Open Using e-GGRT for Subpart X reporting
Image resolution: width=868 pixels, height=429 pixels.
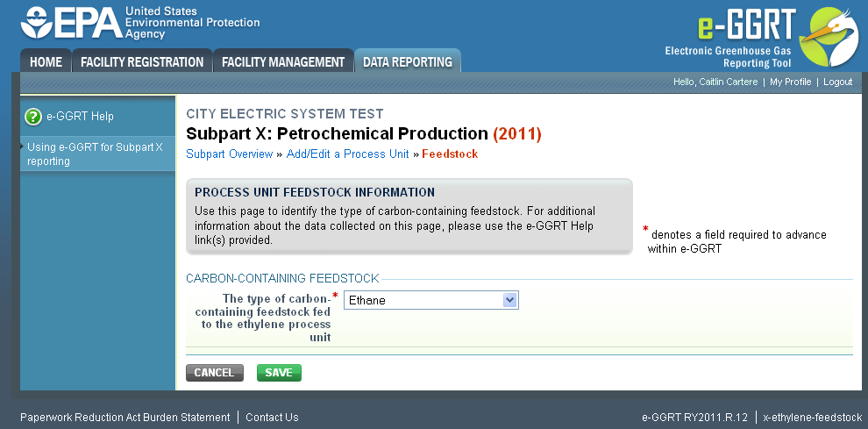(95, 154)
